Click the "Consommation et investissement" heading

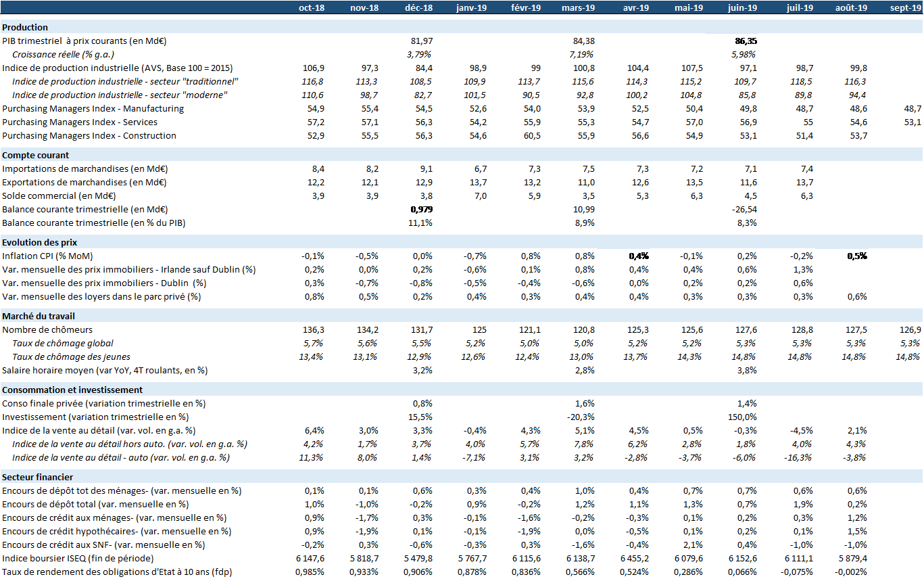click(x=72, y=390)
